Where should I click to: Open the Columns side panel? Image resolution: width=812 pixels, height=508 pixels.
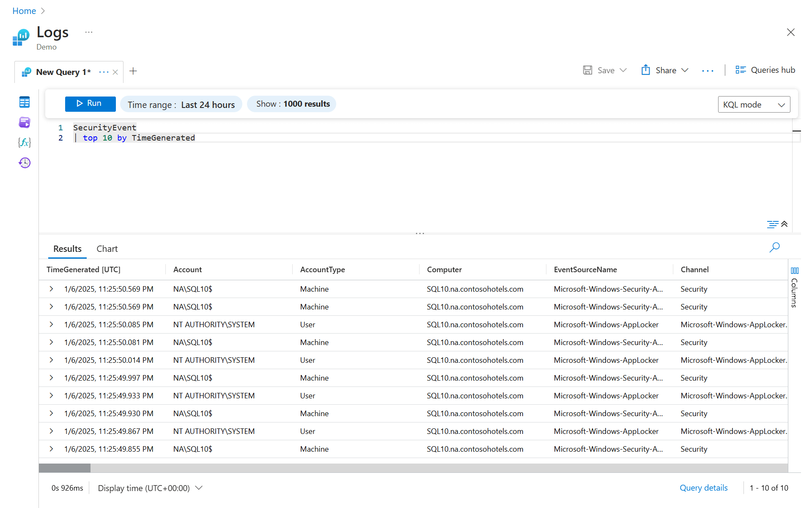(795, 287)
